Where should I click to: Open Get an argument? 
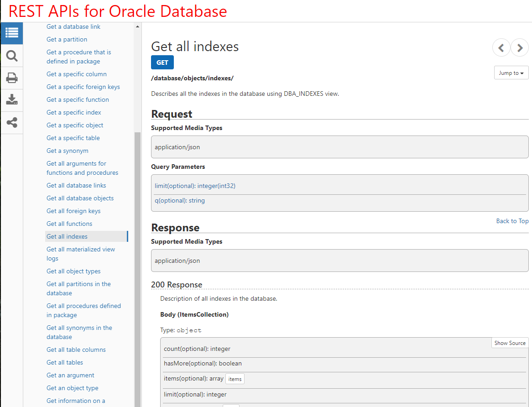click(x=70, y=375)
